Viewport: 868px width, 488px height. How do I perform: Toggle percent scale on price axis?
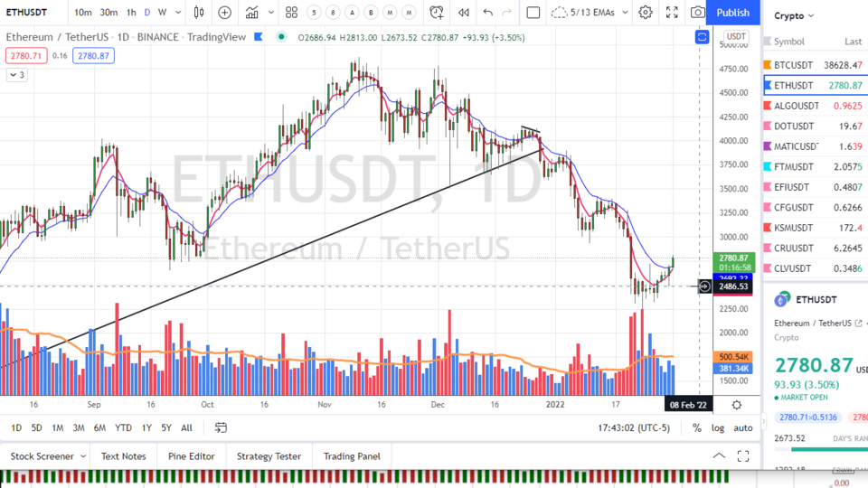point(697,427)
